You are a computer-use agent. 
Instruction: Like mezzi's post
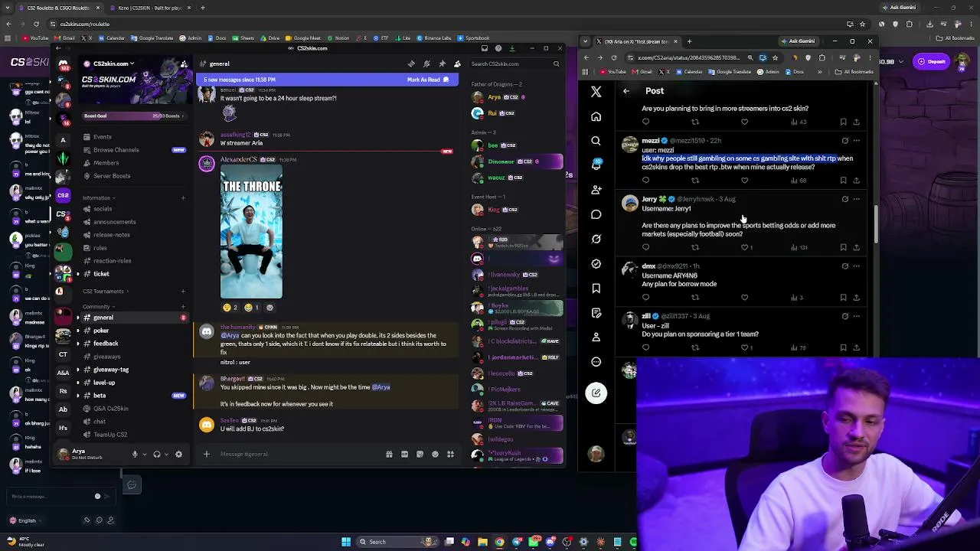pos(744,181)
